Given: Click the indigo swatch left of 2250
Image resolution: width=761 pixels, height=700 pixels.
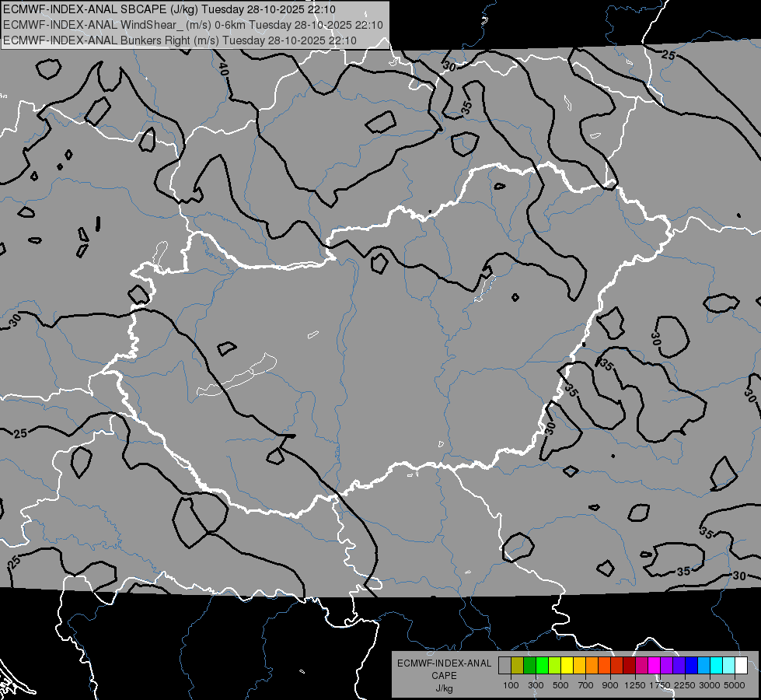Looking at the screenshot, I should (679, 666).
